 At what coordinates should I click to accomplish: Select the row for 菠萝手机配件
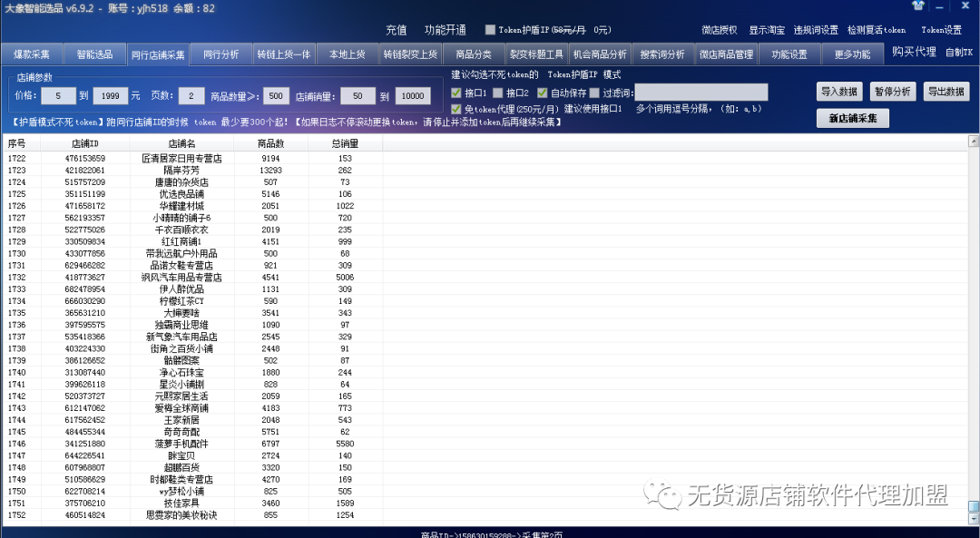tap(485, 444)
